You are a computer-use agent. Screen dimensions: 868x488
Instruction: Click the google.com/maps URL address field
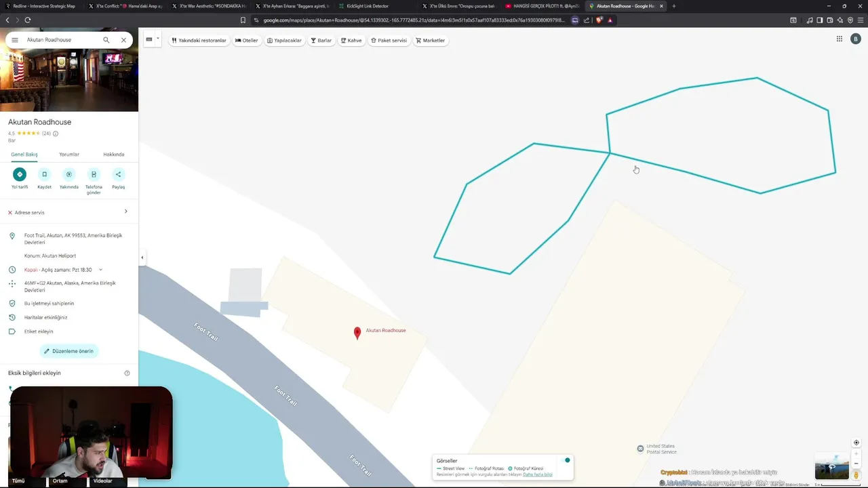(414, 20)
